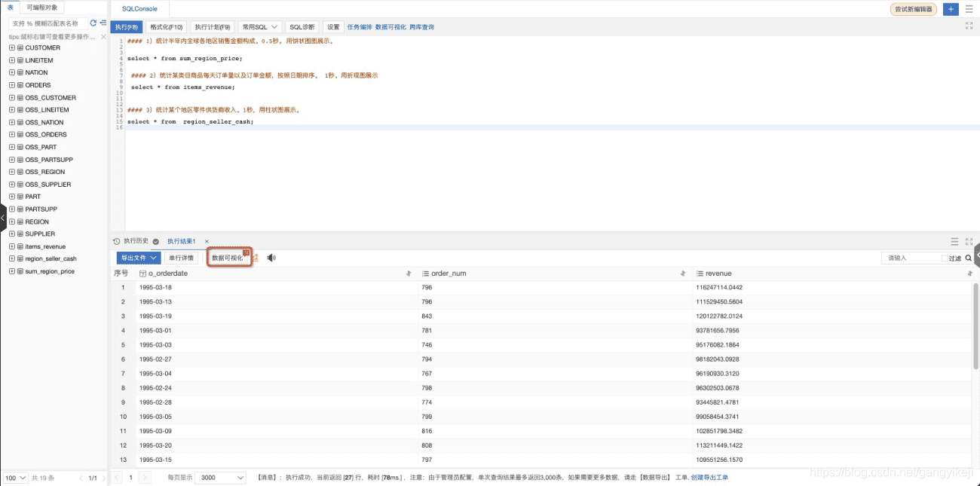Viewport: 980px width, 486px height.
Task: Expand the REGION table node
Action: click(12, 222)
